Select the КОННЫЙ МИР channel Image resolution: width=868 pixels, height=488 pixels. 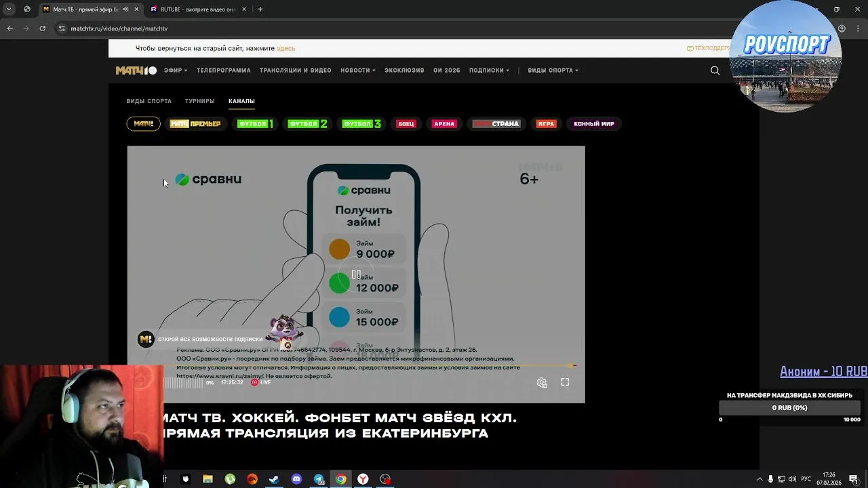594,124
